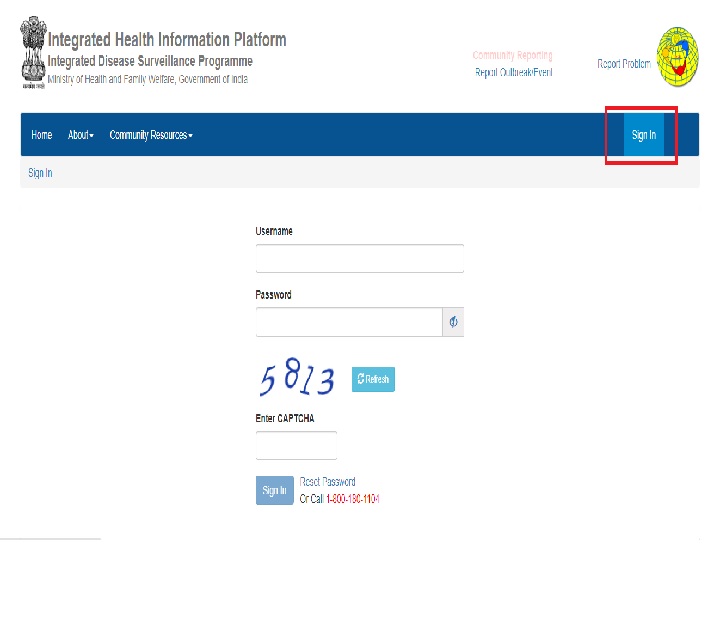This screenshot has width=715, height=629.
Task: Go to Home in navigation bar
Action: pyautogui.click(x=41, y=135)
